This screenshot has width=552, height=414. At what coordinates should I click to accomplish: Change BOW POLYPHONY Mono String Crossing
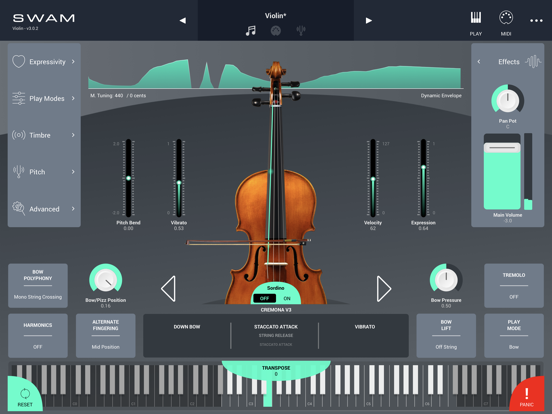38,286
